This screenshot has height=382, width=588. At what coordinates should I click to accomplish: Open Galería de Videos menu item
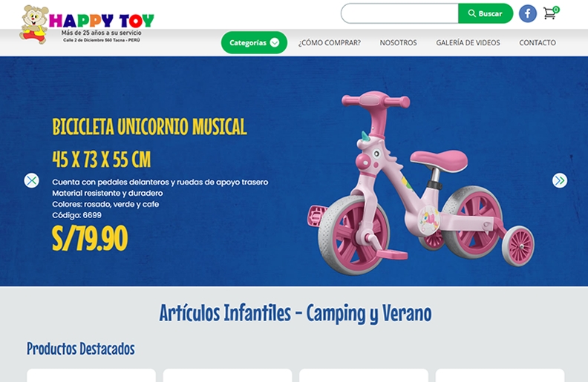pos(468,43)
